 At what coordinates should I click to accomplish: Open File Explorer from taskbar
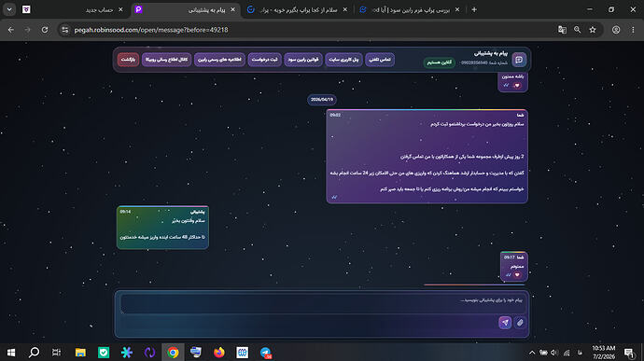[80, 353]
